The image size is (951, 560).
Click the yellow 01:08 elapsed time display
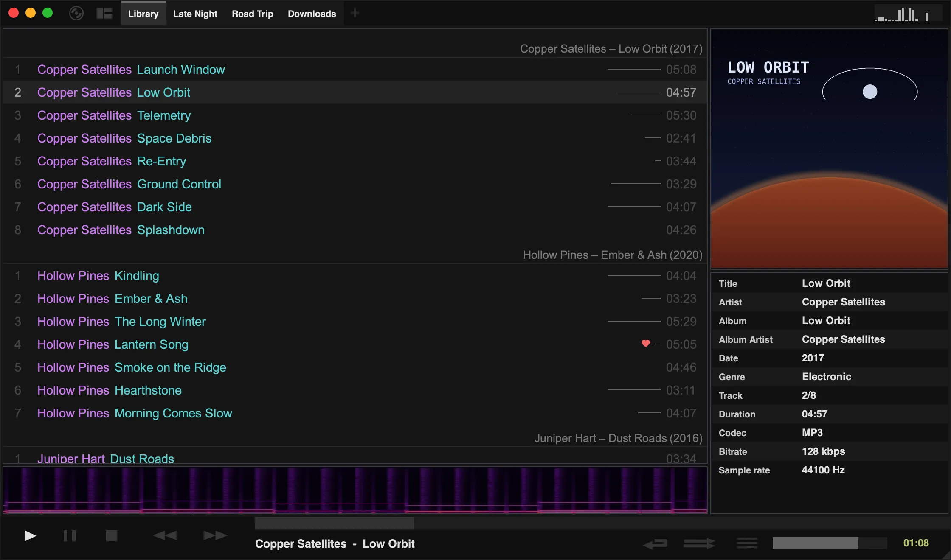pyautogui.click(x=916, y=543)
